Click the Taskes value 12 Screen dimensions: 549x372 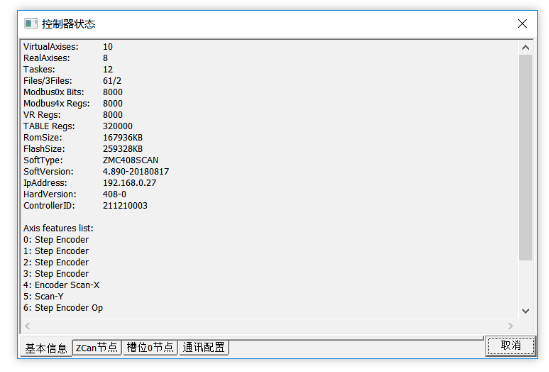[x=108, y=69]
